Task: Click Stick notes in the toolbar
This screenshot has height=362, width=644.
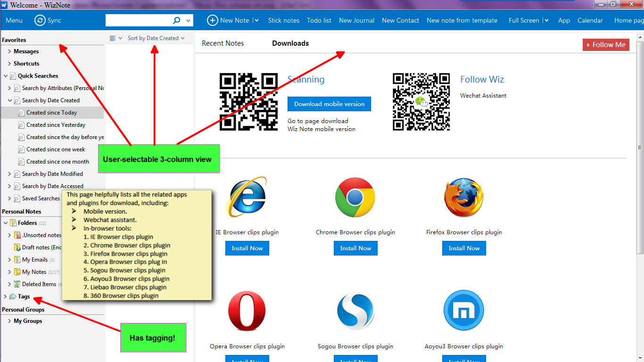Action: click(x=284, y=20)
